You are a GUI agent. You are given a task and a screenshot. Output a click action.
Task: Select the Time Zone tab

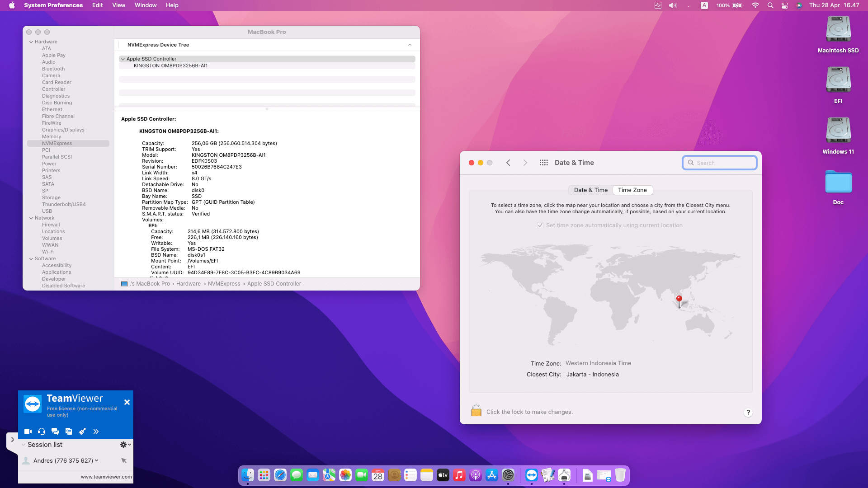pyautogui.click(x=632, y=190)
